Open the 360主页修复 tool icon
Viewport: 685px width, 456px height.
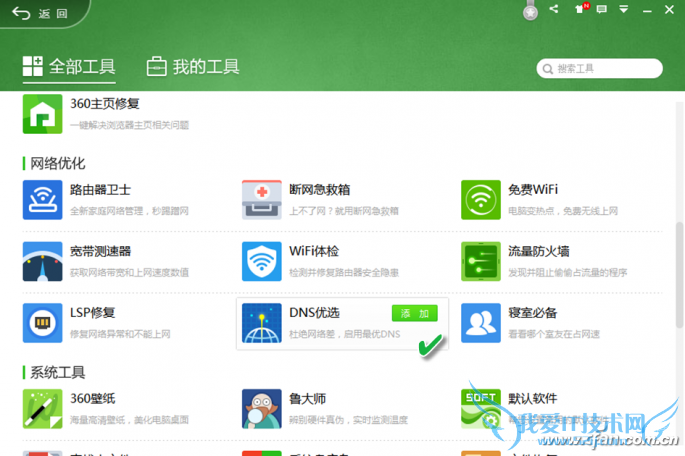click(x=42, y=114)
